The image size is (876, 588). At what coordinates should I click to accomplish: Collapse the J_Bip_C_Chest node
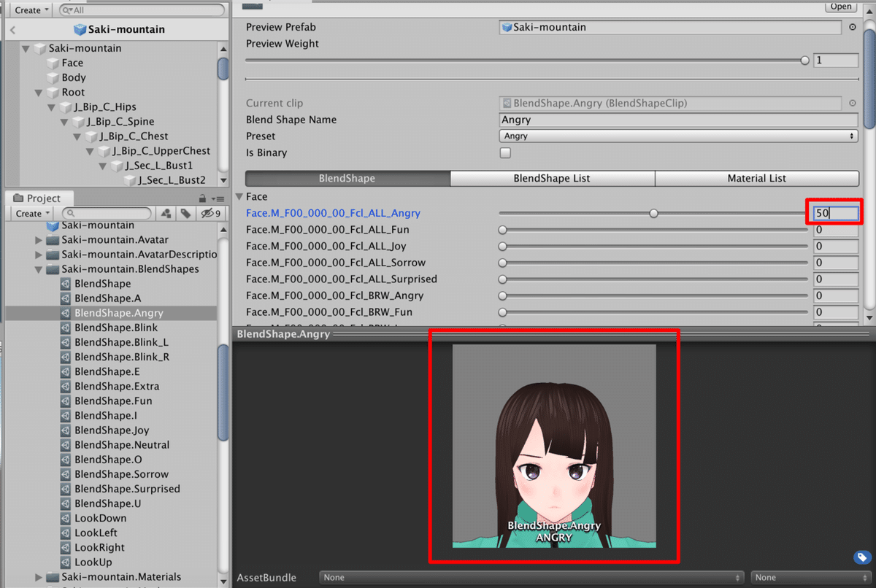pos(77,136)
